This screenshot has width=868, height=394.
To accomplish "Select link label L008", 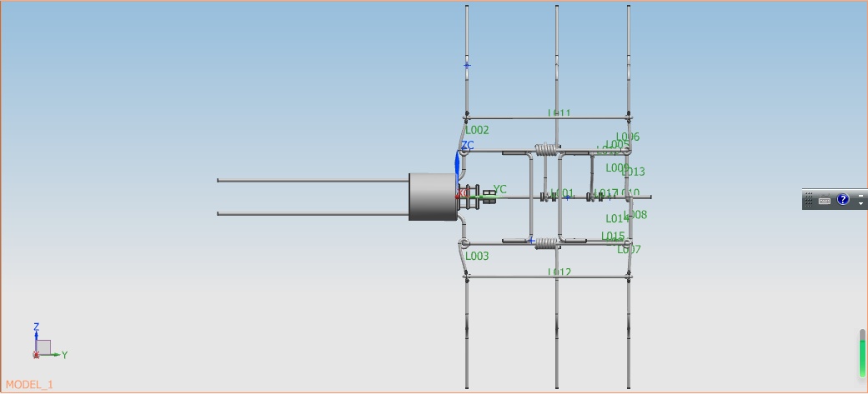I will click(635, 215).
